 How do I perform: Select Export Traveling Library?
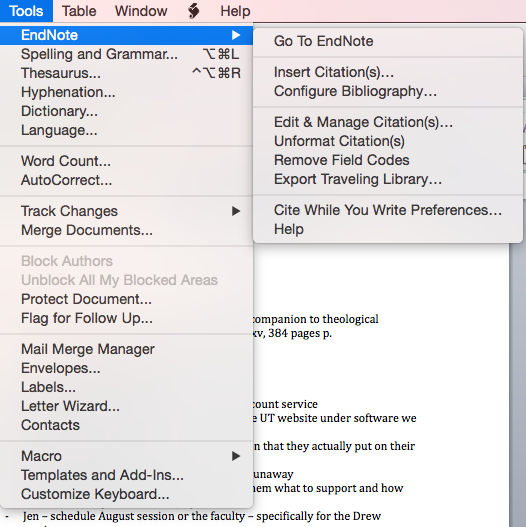[388, 179]
